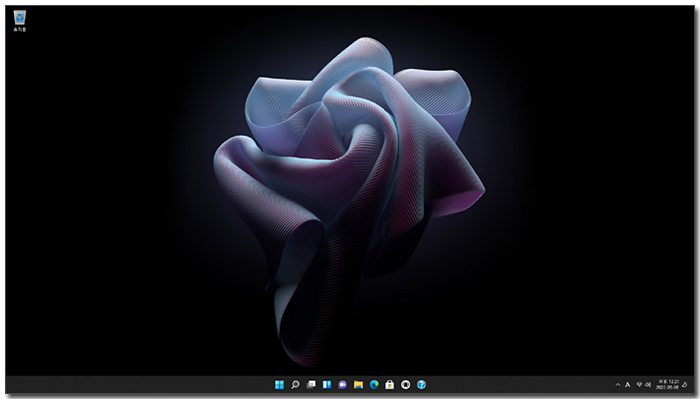Open the Widgets panel
Viewport: 700px width, 399px height.
pyautogui.click(x=327, y=384)
